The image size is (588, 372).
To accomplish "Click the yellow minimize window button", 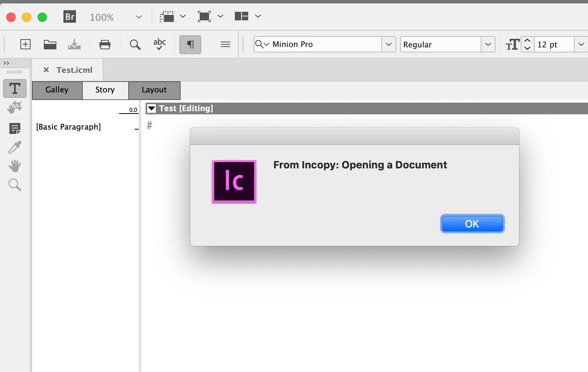I will 27,17.
